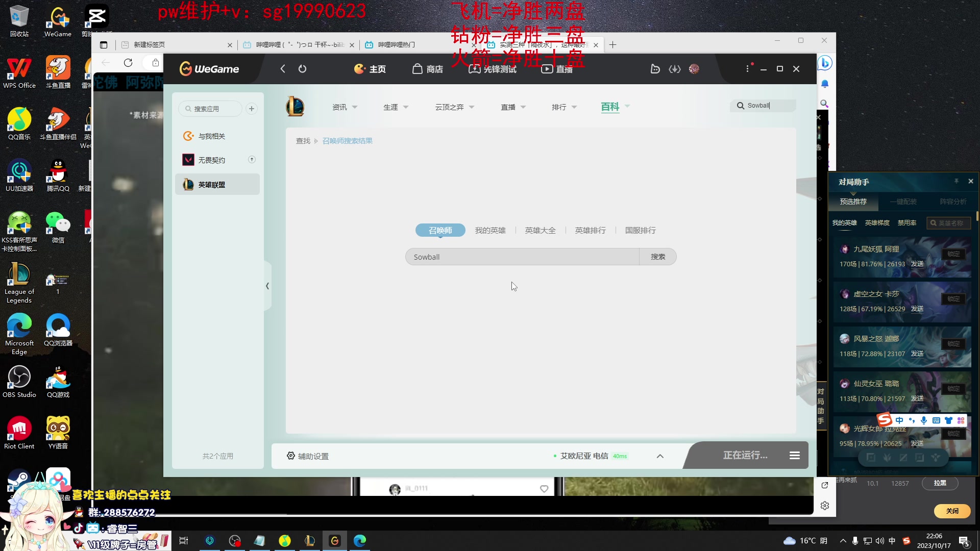Click 发送 for 仙灵女巫 璐璐
This screenshot has width=980, height=551.
917,398
